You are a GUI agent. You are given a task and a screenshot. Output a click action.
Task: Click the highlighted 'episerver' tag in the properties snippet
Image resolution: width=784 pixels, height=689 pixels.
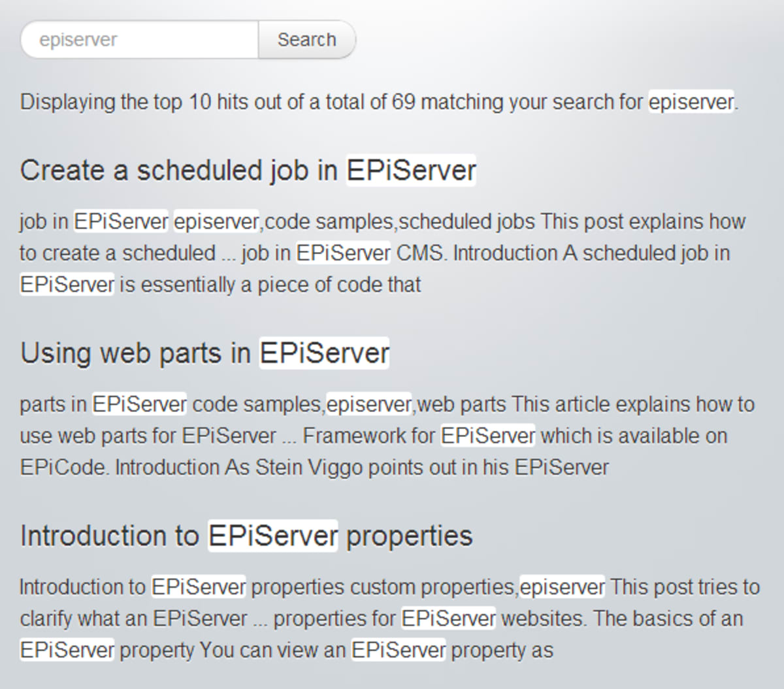click(x=561, y=586)
